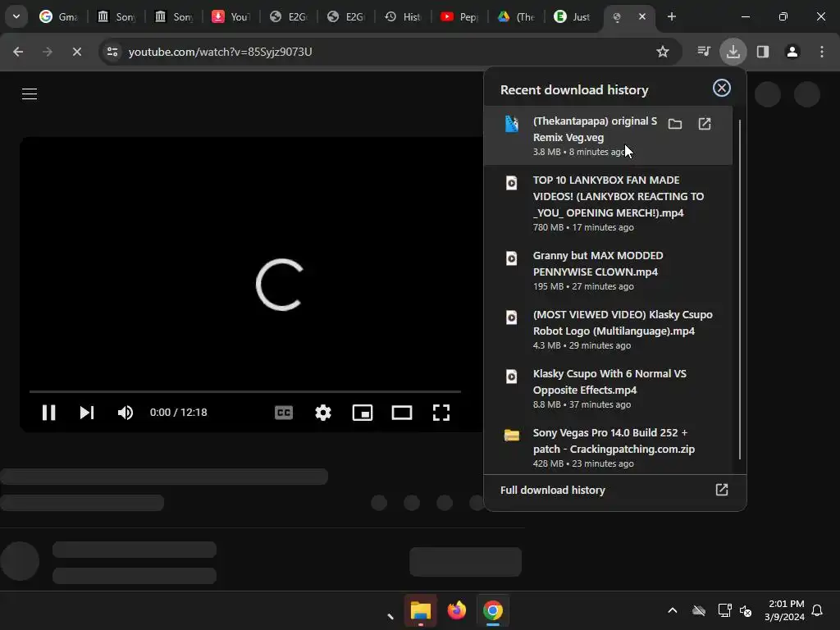Click the LANKYBOX mp4 video file icon
Screen dimensions: 840x630
tap(512, 183)
